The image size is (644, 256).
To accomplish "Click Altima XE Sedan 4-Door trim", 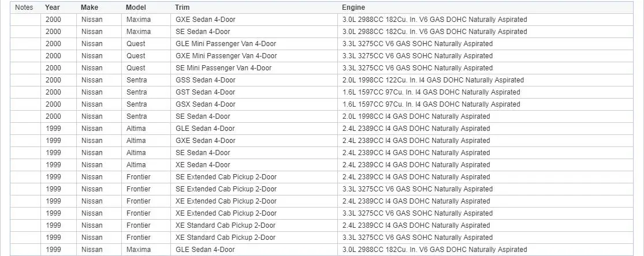I will tap(203, 165).
